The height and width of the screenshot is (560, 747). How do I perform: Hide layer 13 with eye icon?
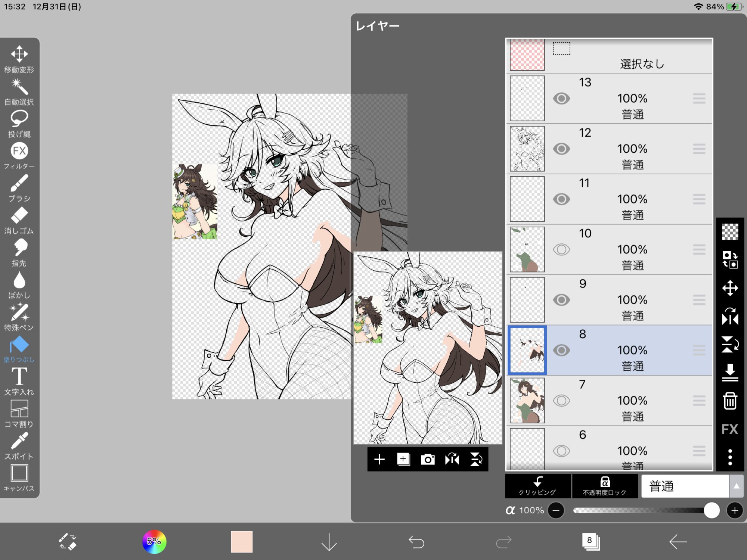pyautogui.click(x=561, y=99)
